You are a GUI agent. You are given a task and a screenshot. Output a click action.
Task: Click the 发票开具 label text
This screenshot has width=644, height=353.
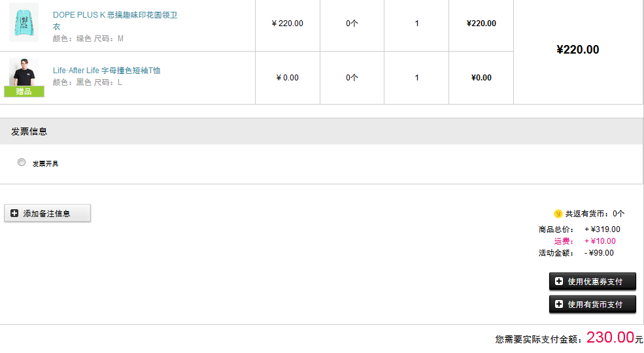click(45, 164)
